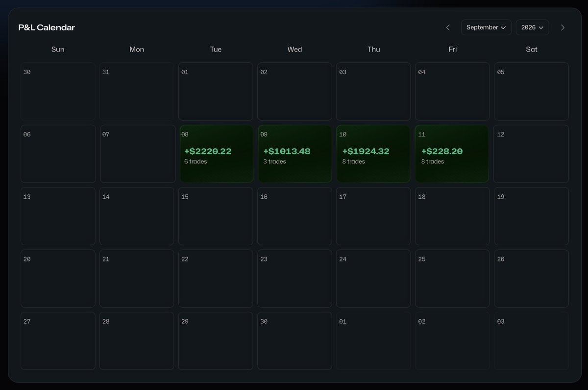Viewport: 588px width, 390px height.
Task: Click the Thu column header
Action: click(373, 49)
